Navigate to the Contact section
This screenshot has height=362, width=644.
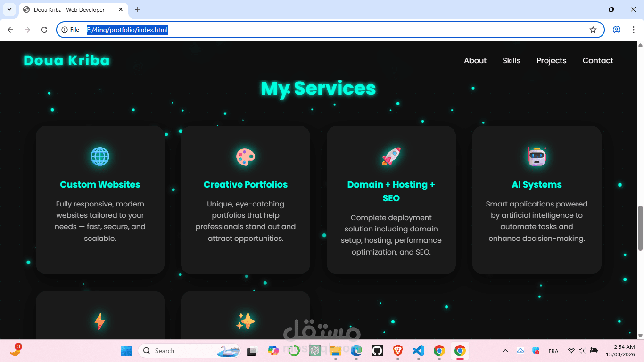tap(598, 60)
